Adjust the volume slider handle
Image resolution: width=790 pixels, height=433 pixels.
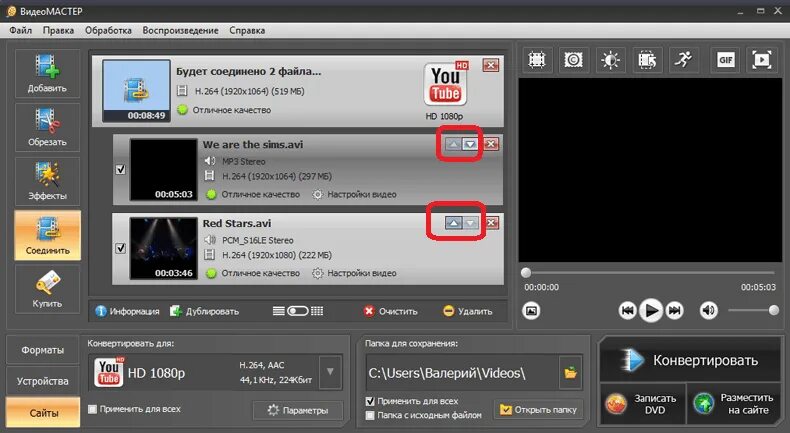click(x=774, y=311)
